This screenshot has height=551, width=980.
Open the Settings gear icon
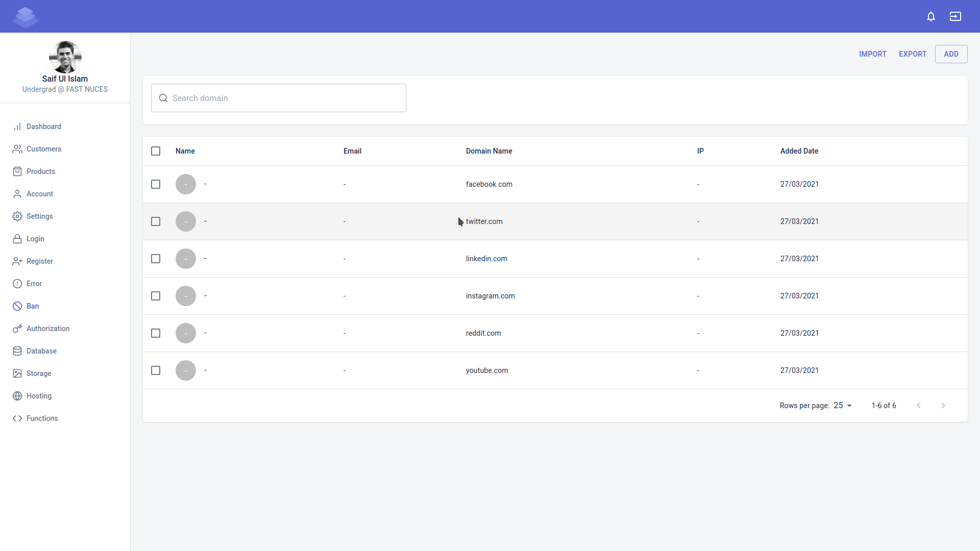[x=17, y=216]
